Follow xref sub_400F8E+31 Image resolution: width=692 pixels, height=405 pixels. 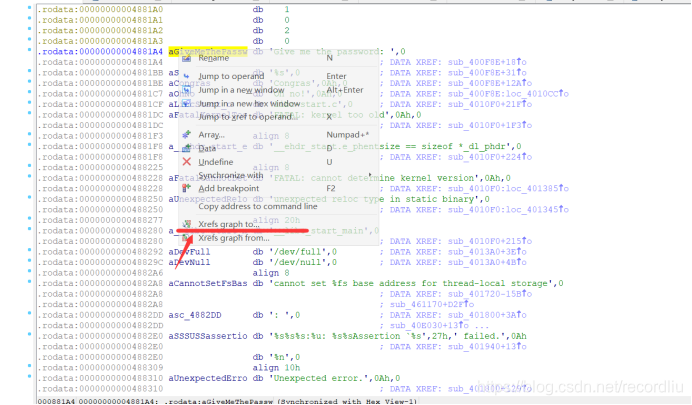tap(487, 73)
